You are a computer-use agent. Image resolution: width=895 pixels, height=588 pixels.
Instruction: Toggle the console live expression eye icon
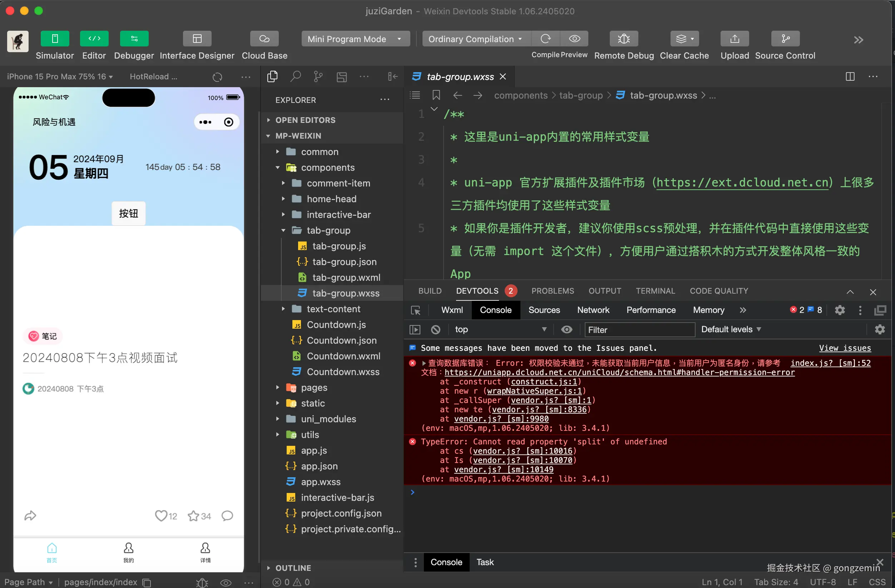[x=567, y=330]
